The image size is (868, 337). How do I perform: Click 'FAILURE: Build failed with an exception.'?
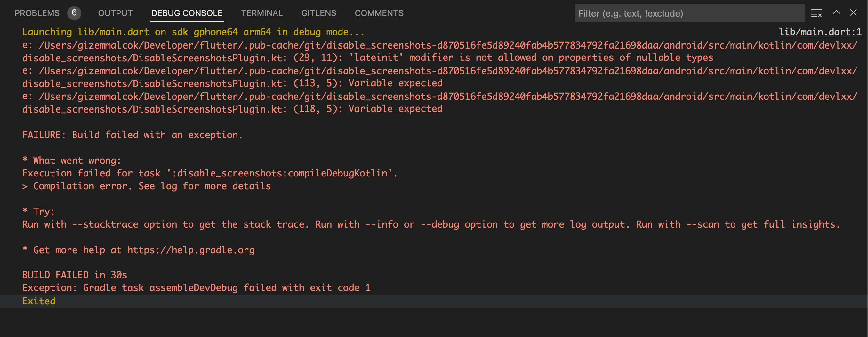click(133, 135)
